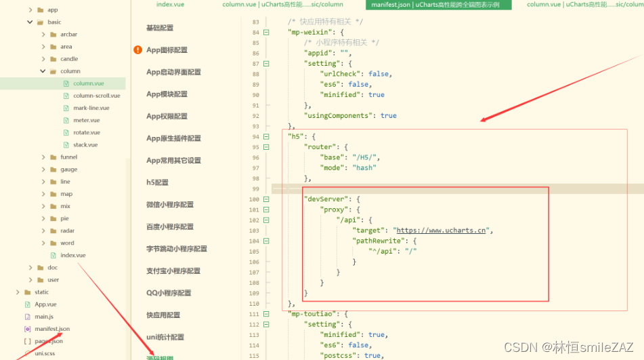Open the App模块配置 section

[167, 94]
